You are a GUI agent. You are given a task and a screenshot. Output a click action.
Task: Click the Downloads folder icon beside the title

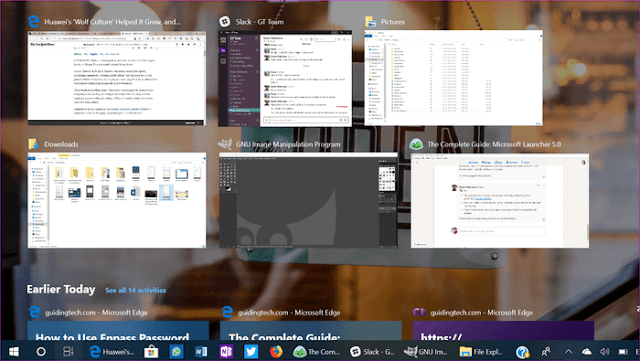pyautogui.click(x=33, y=144)
